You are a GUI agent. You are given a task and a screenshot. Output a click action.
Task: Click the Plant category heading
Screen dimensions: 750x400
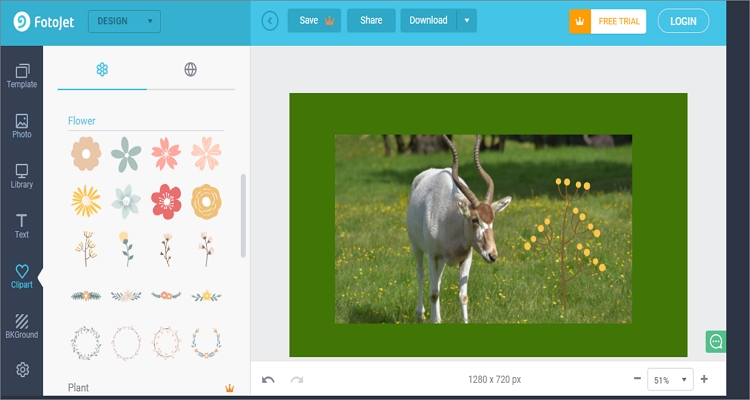click(x=78, y=388)
